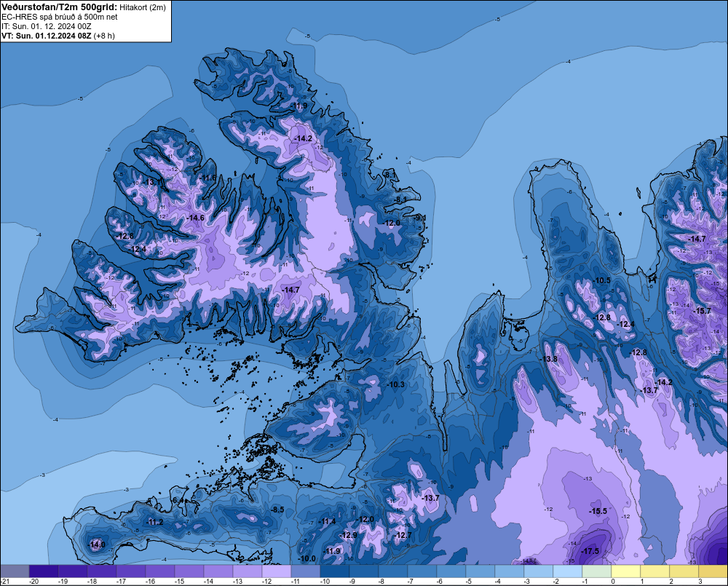Click the yellow legend swatch between 2 and 3
Viewport: 728px width, 586px height.
(x=684, y=571)
